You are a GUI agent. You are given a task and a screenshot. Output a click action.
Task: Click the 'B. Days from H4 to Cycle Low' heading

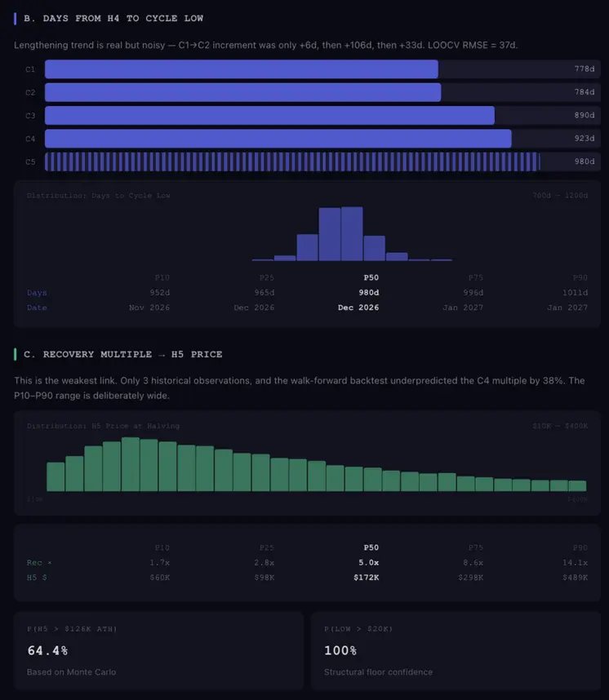(x=113, y=18)
